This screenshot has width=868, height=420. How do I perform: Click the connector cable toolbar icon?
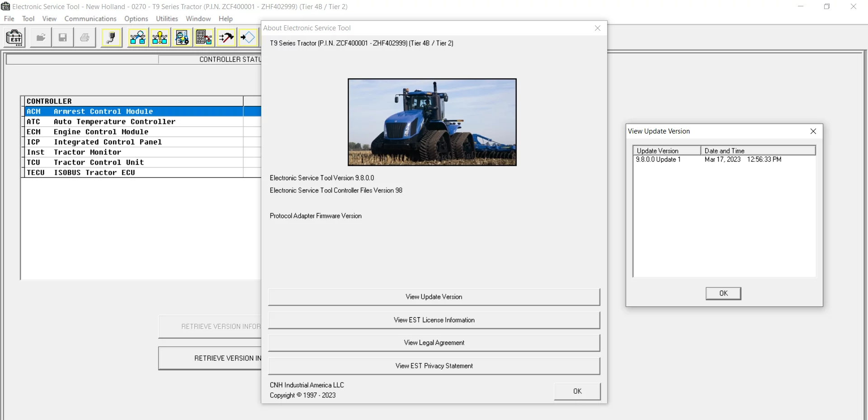pyautogui.click(x=111, y=38)
